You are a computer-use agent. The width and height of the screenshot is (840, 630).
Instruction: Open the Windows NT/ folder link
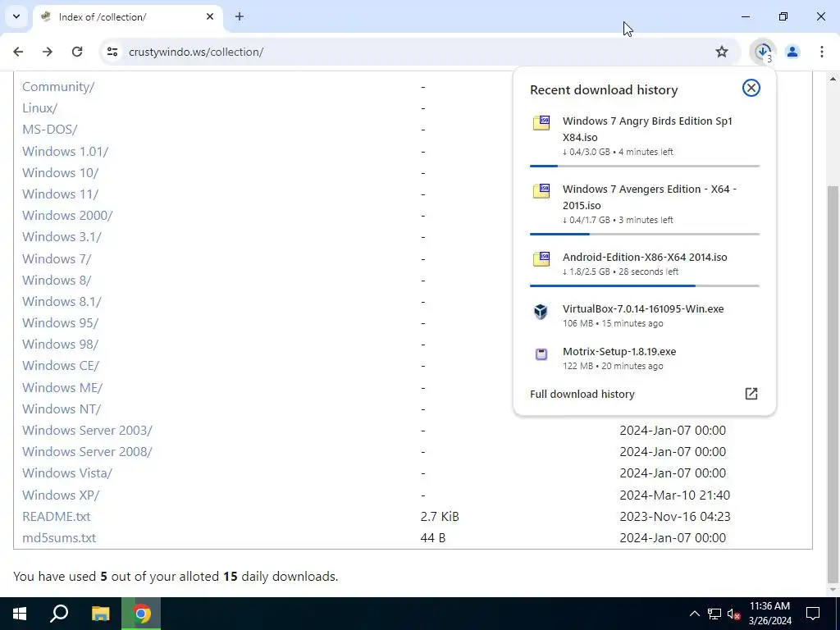click(61, 409)
